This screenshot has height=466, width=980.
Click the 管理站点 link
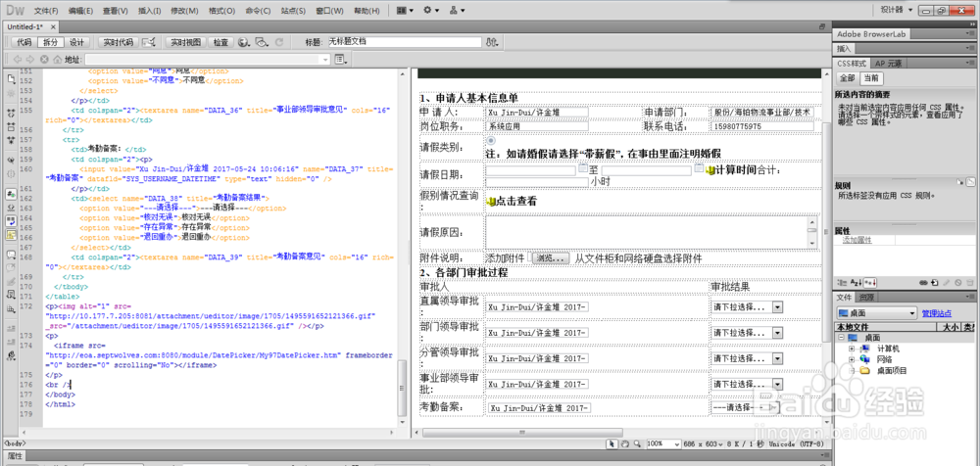pyautogui.click(x=937, y=313)
